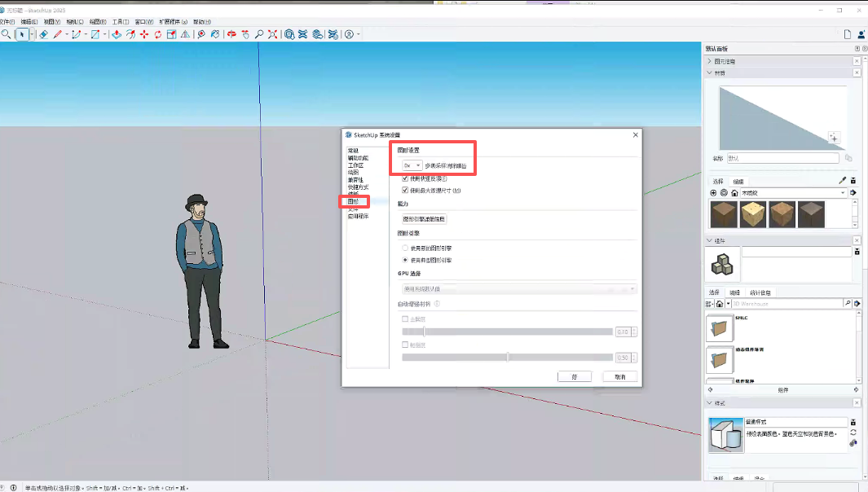Screen dimensions: 868x492
Task: Click the 3D Warehouse search field
Action: (x=784, y=303)
